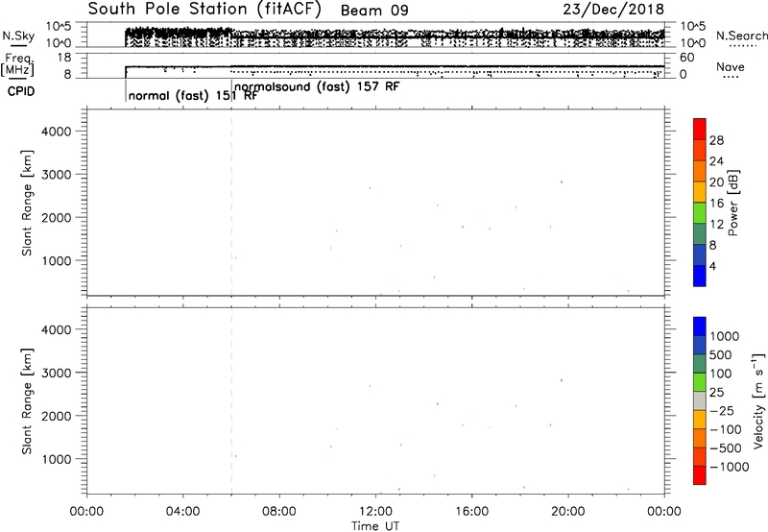Screen dimensions: 768x532
Task: Select the 'Nave' legend label
Action: (x=731, y=67)
